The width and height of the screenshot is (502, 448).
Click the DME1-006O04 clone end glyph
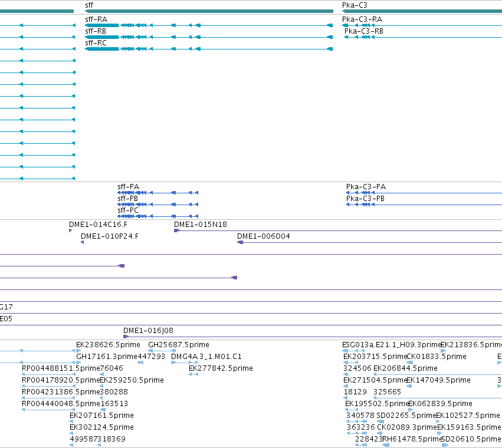coord(240,242)
